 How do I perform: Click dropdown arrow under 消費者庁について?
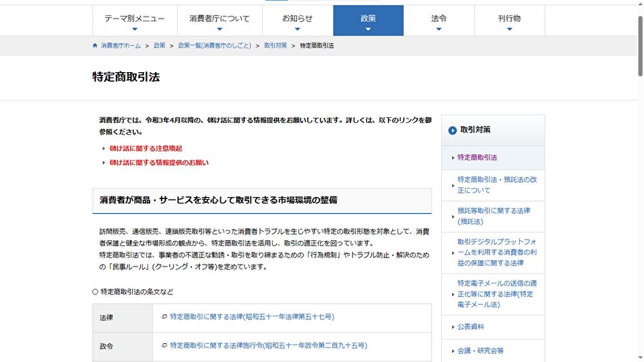tap(220, 29)
